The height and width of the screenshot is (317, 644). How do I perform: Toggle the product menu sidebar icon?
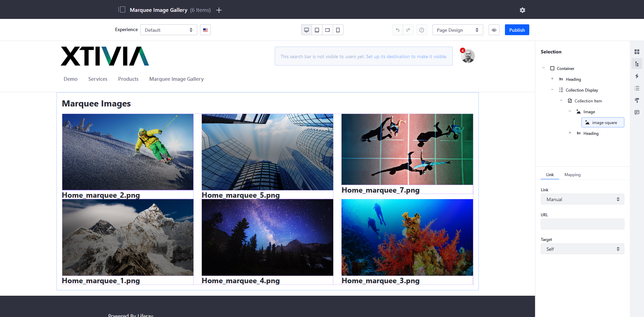click(122, 10)
